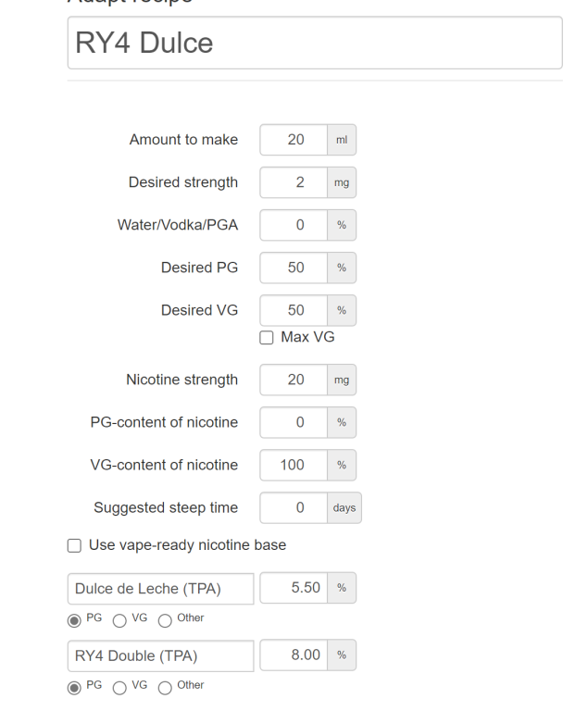Click the Nicotine strength input

[x=294, y=380]
